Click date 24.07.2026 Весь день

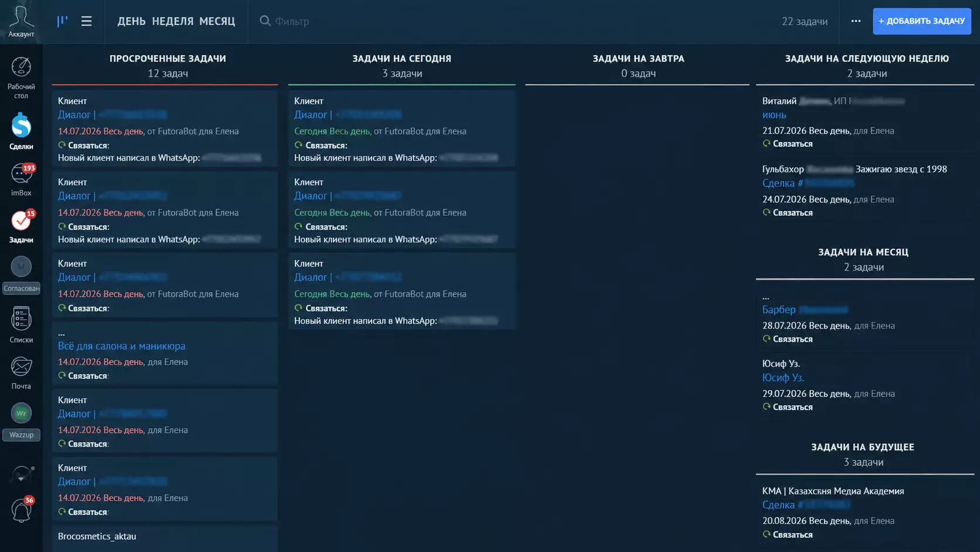806,199
